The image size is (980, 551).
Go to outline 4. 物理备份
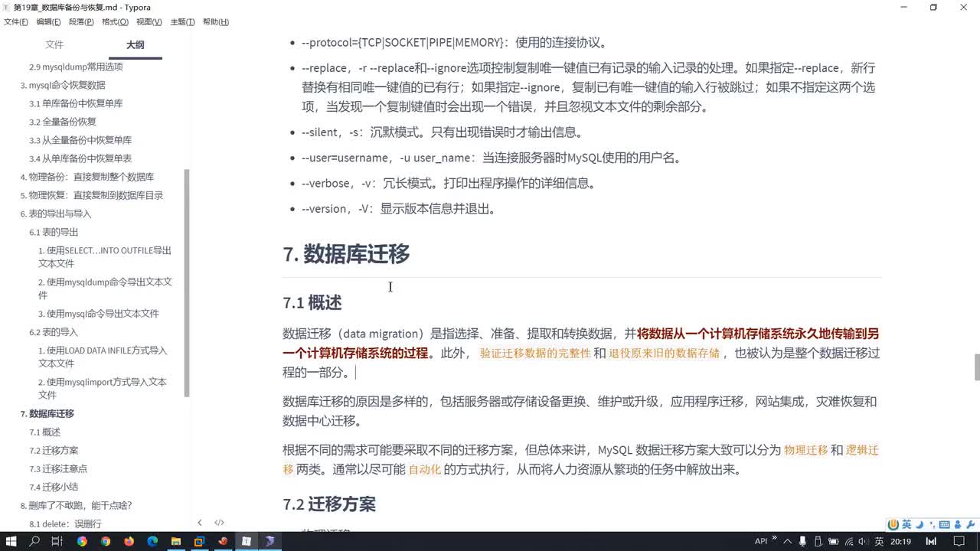tap(87, 177)
